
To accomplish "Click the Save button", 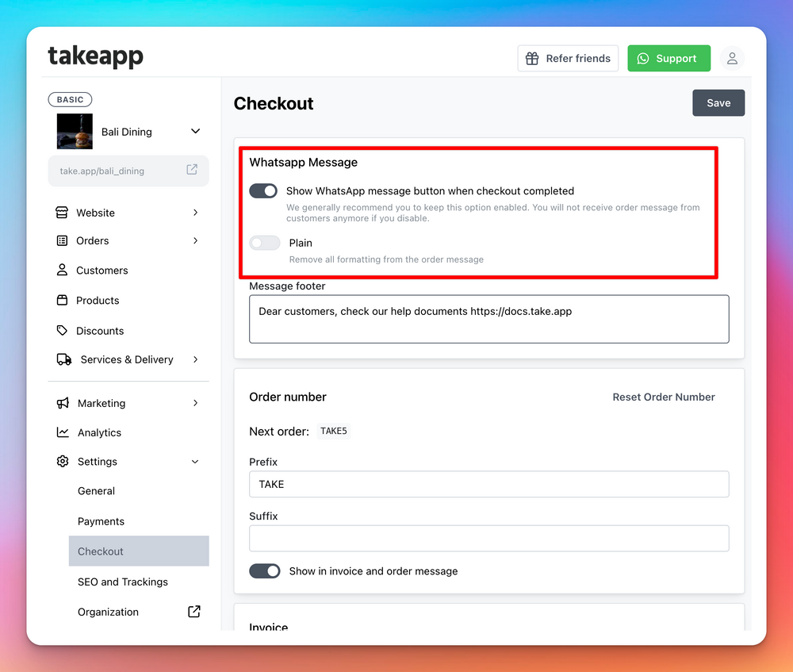I will click(718, 102).
